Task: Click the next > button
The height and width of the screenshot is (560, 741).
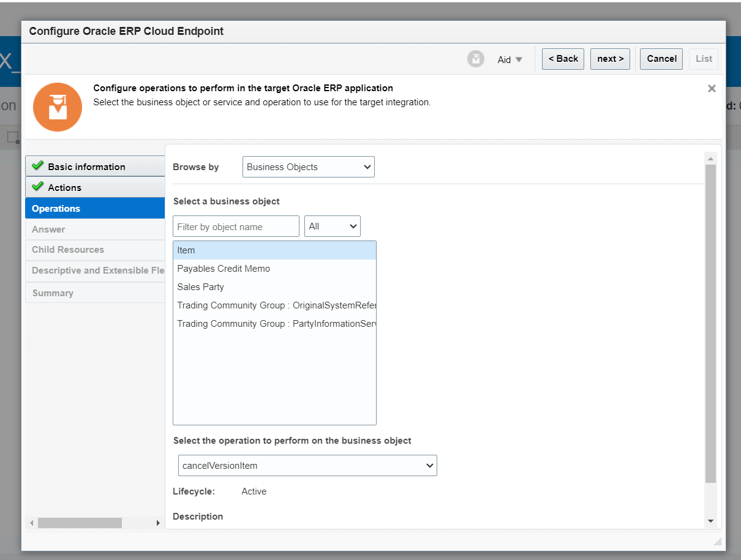Action: [x=610, y=59]
